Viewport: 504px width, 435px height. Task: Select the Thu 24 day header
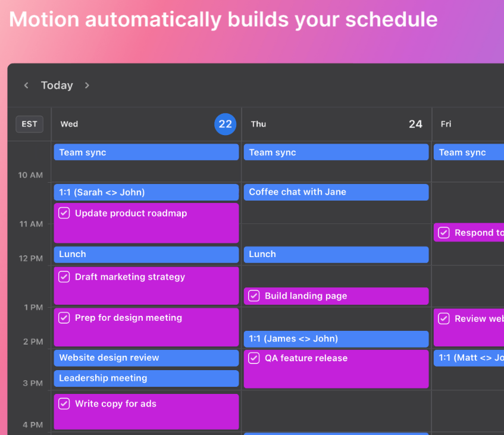tap(336, 124)
